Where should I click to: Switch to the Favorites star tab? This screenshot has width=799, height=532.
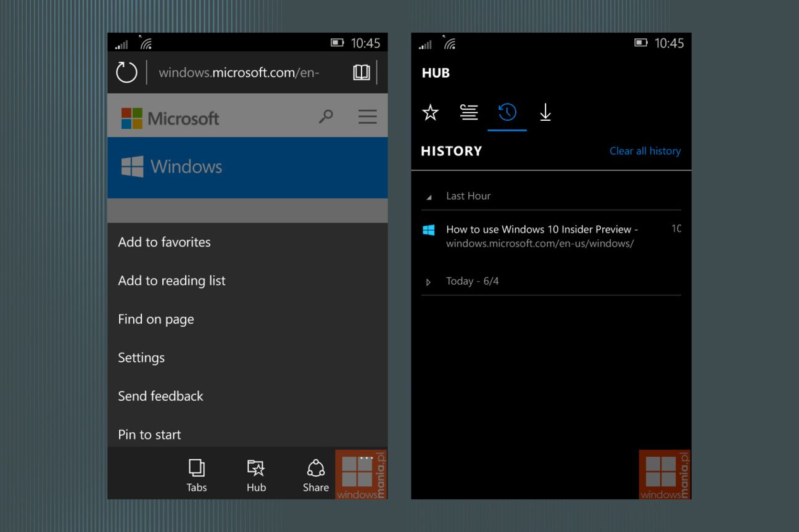tap(430, 113)
